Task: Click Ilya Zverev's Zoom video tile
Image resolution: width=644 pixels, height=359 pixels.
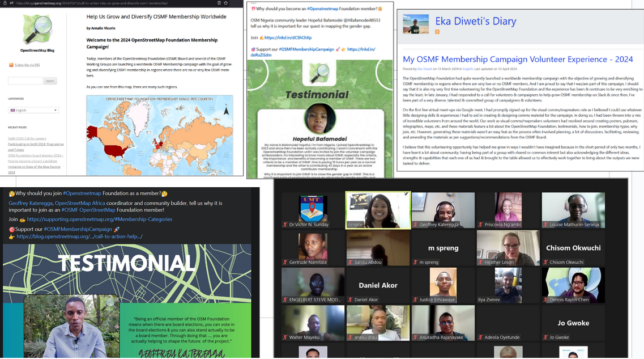Action: 508,285
